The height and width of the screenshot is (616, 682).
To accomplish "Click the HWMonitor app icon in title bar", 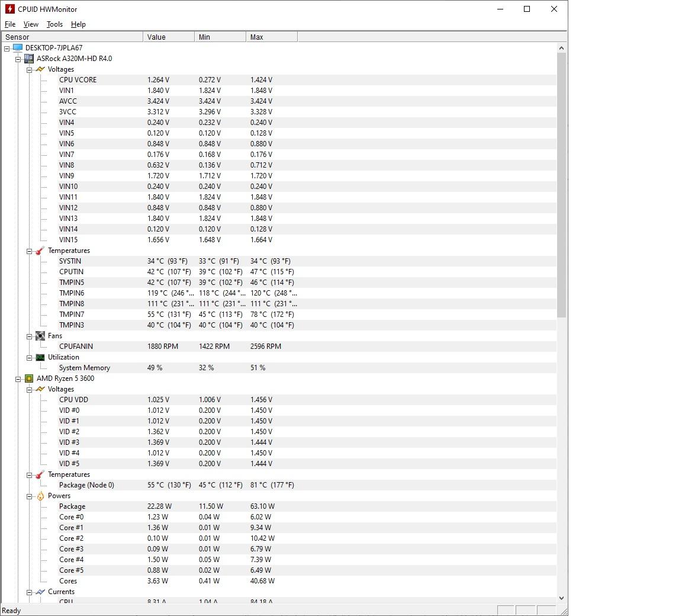I will coord(9,9).
